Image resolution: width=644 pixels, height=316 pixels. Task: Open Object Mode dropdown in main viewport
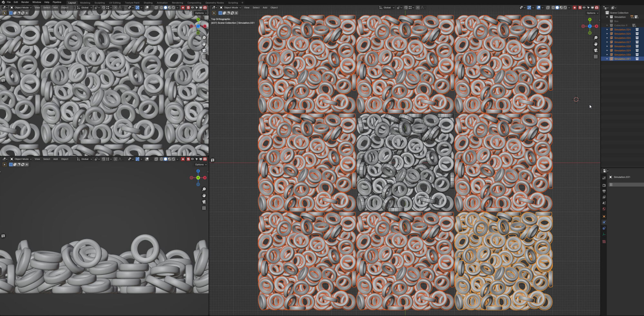click(230, 7)
